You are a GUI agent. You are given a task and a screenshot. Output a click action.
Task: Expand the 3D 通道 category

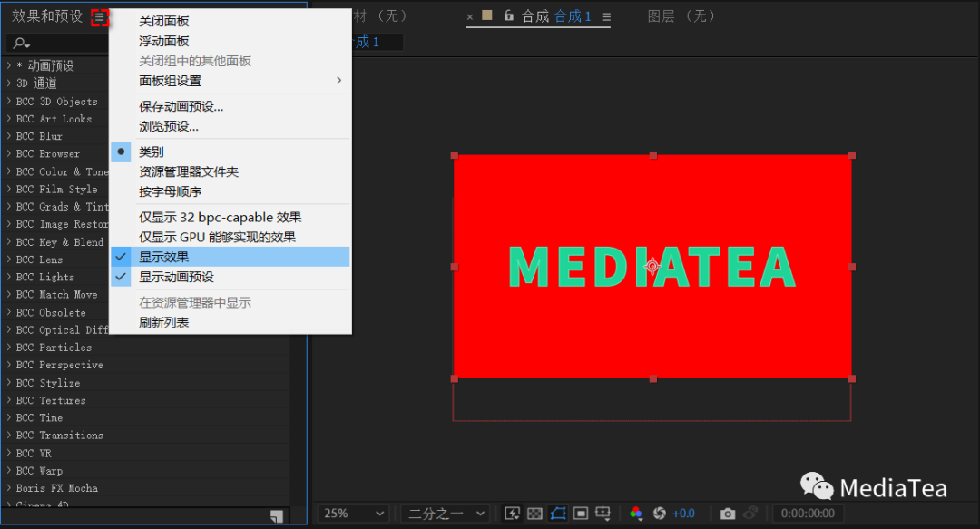9,83
